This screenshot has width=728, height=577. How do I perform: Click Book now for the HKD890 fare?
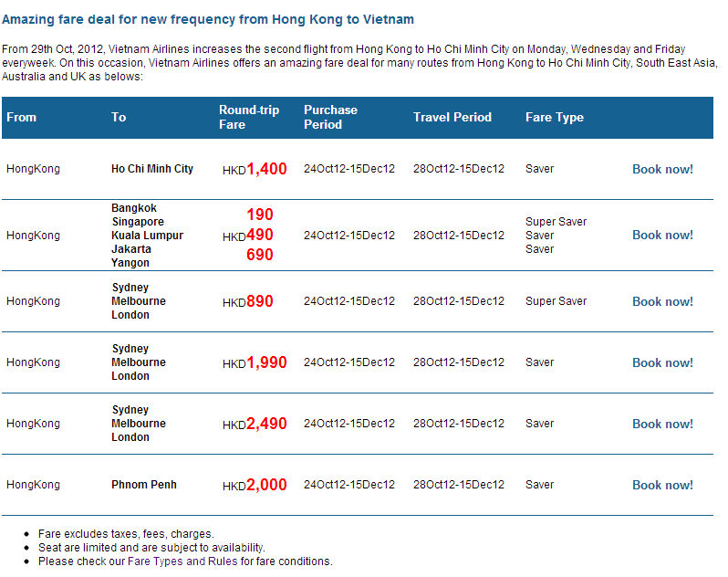click(662, 301)
